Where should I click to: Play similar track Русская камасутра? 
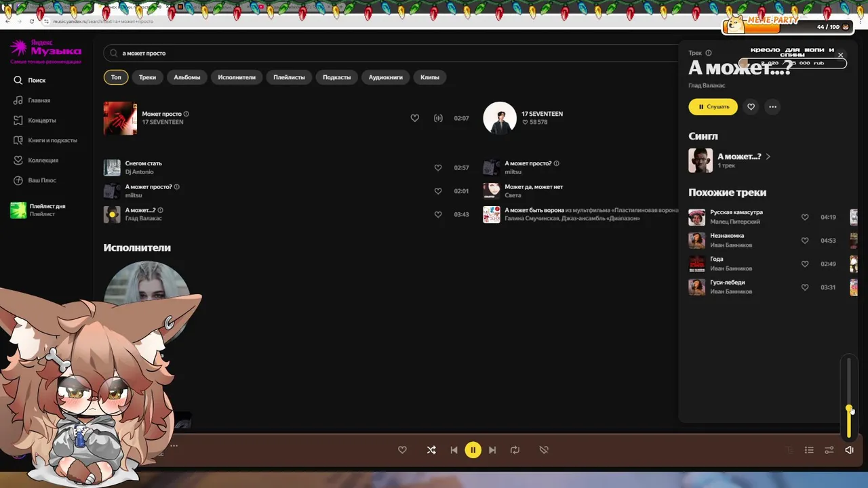tap(696, 217)
